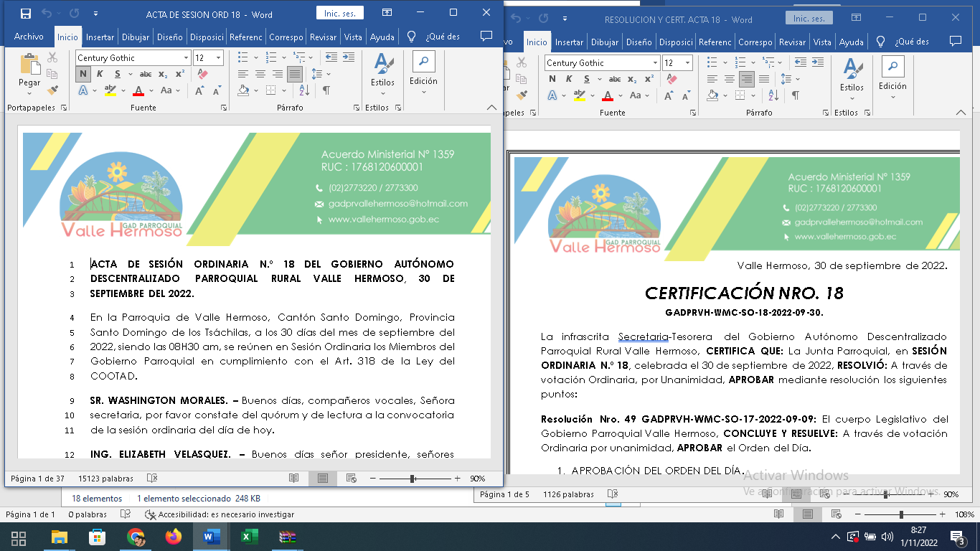Screen dimensions: 980x551
Task: Show paragraph marks in ACTA DE SESION window
Action: [326, 90]
